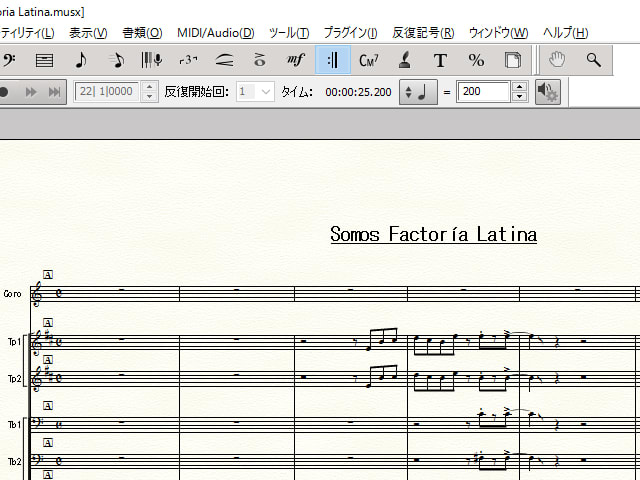Click the record circle button
This screenshot has width=640, height=480.
point(4,92)
